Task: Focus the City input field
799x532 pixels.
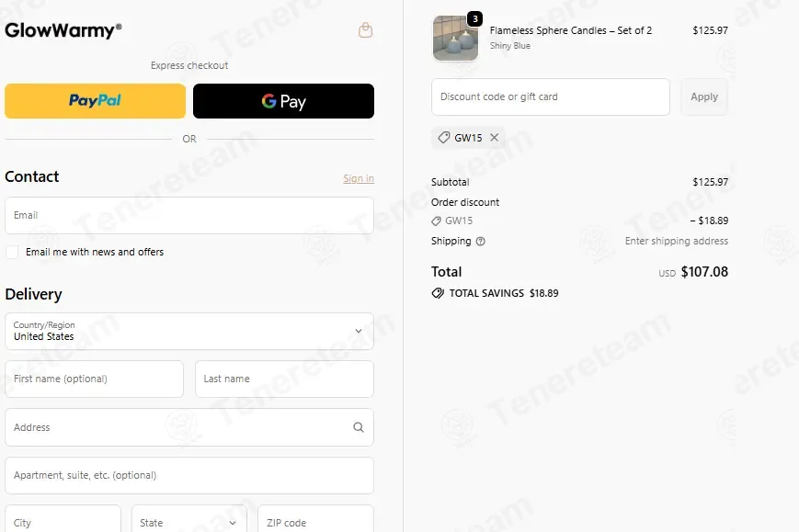Action: [x=63, y=519]
